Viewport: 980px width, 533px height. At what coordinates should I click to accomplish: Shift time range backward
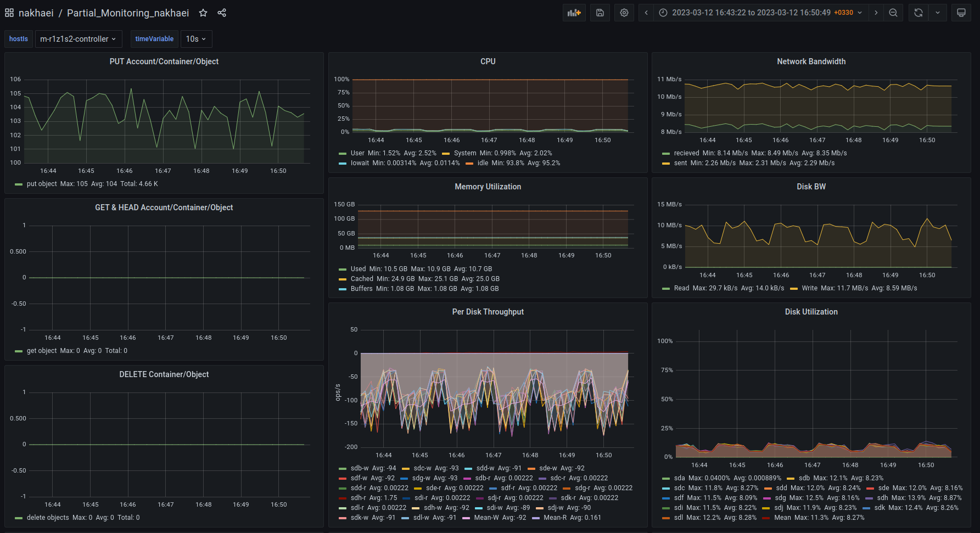click(646, 13)
